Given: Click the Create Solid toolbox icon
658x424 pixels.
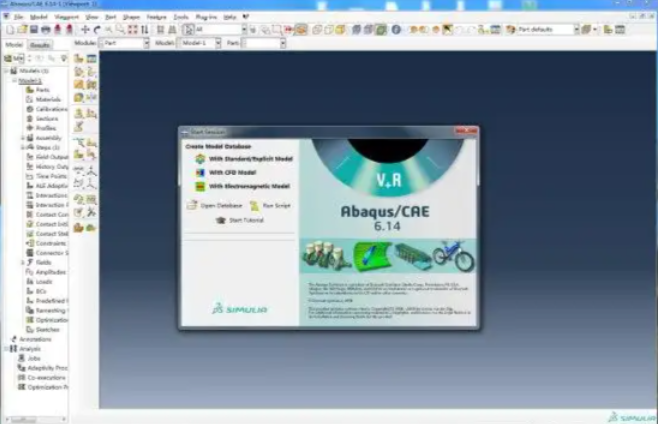Looking at the screenshot, I should point(79,72).
